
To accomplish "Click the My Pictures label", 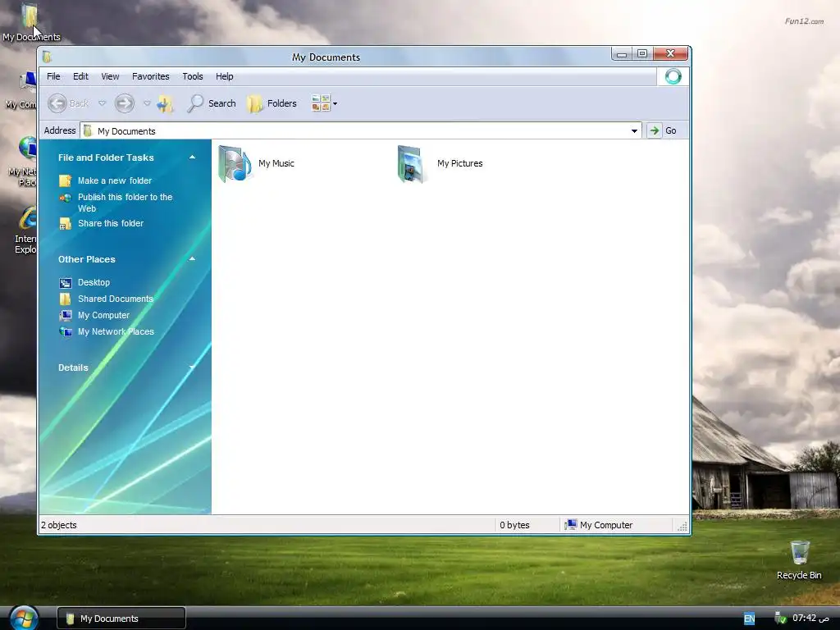I will [459, 163].
